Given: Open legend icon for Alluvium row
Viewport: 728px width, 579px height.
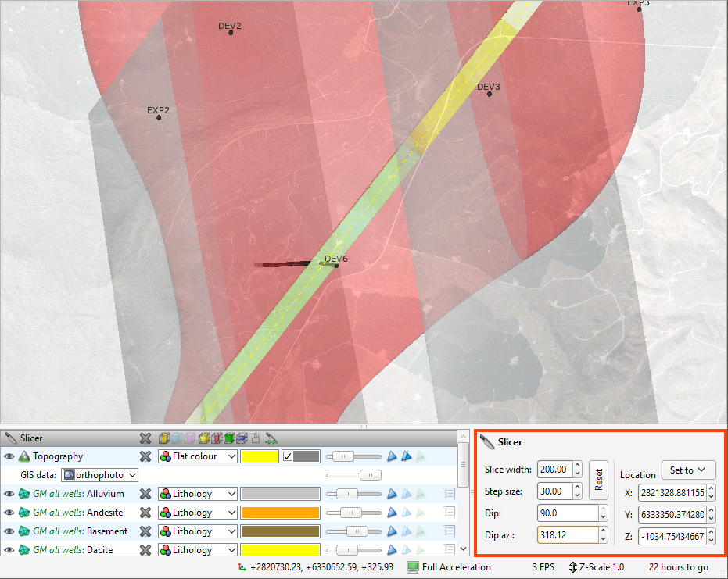Looking at the screenshot, I should point(449,494).
